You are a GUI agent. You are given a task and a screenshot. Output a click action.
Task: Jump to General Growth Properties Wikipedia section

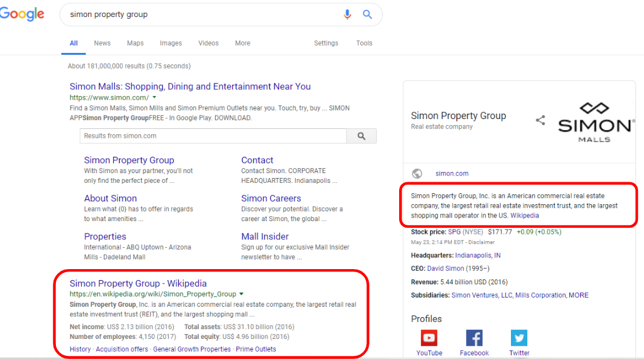[x=192, y=349]
